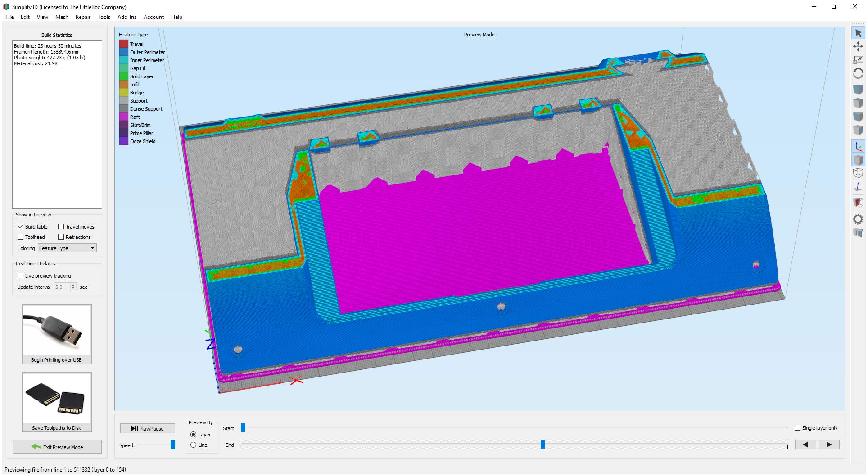Open the View menu
The width and height of the screenshot is (868, 476).
42,17
